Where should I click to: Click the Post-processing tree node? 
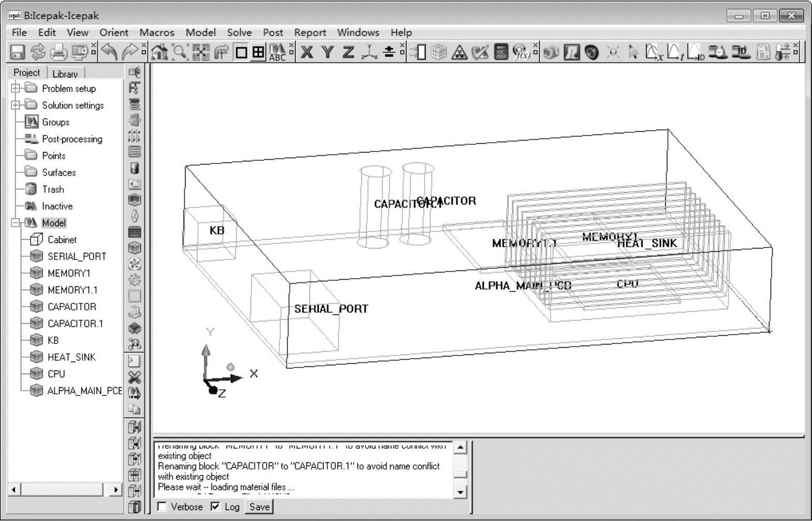click(72, 139)
